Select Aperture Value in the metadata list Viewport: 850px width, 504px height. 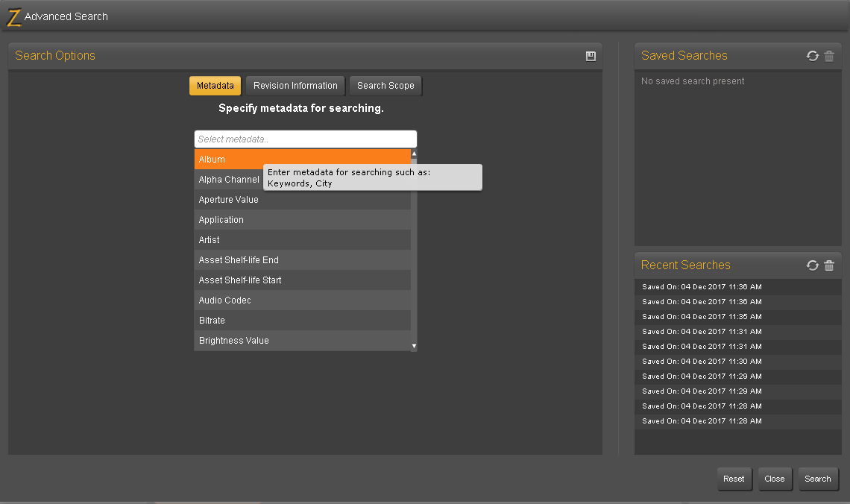pyautogui.click(x=303, y=199)
